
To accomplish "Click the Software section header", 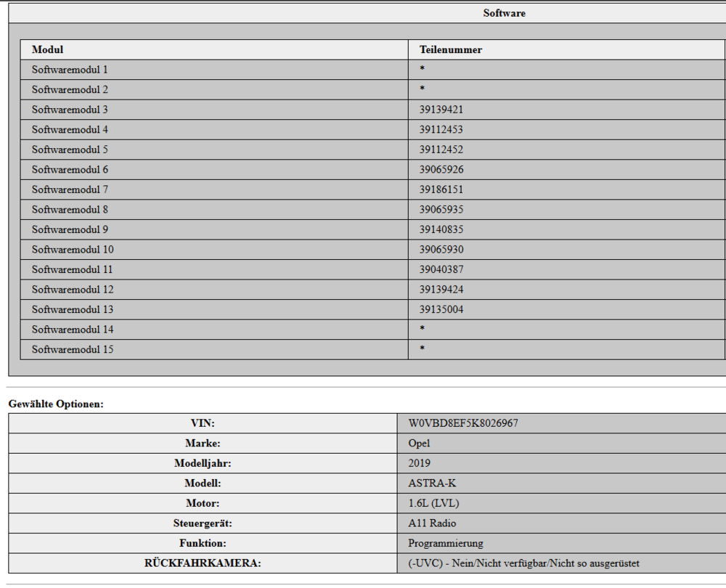I will pos(505,13).
